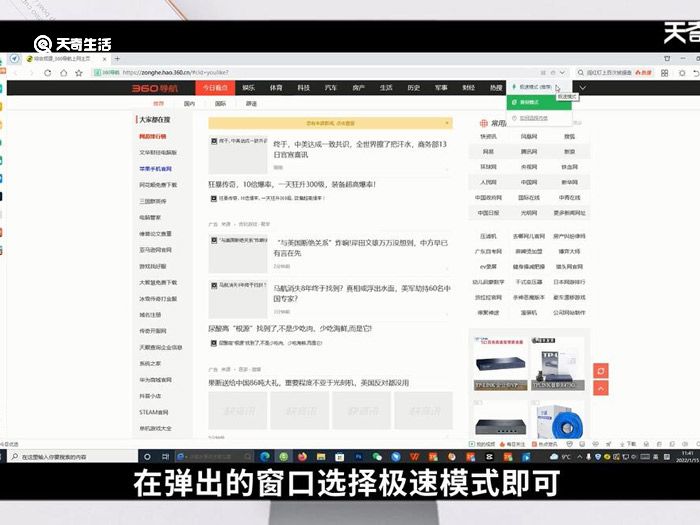The width and height of the screenshot is (700, 525).
Task: Select the green 兼容模式 option
Action: point(539,102)
